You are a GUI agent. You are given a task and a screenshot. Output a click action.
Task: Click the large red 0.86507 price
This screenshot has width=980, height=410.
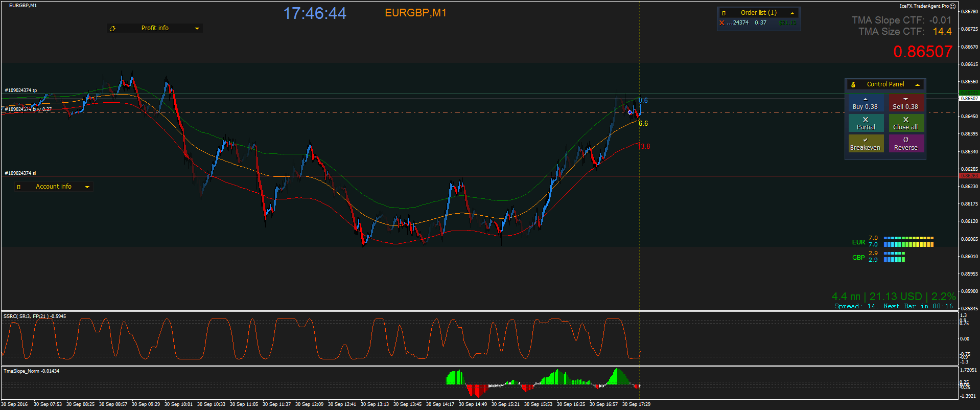point(923,52)
